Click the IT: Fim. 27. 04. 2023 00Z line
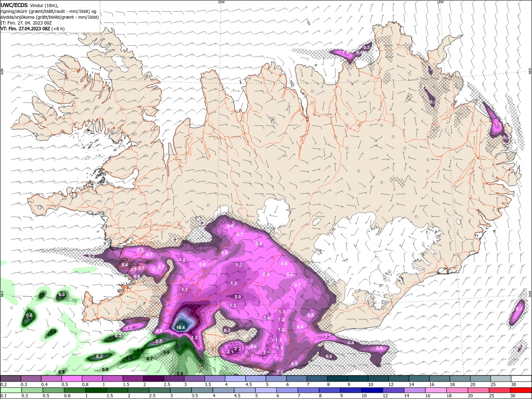The image size is (532, 399). (x=26, y=23)
